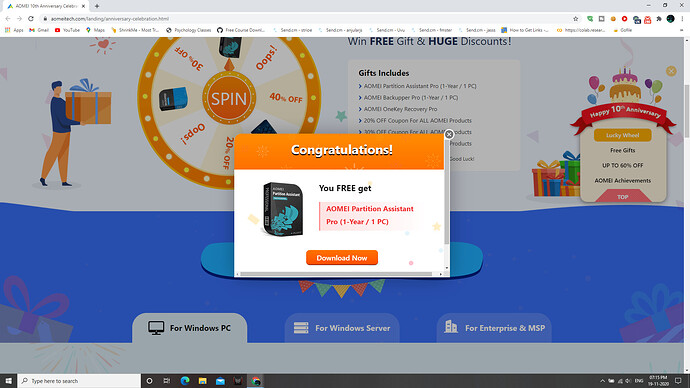
Task: Open the For Enterprise & MSP tab
Action: point(494,328)
